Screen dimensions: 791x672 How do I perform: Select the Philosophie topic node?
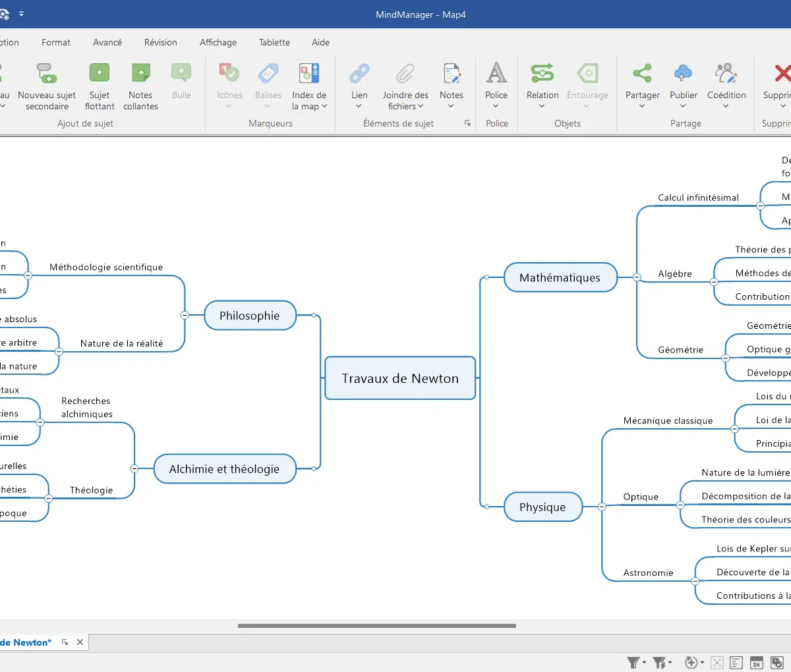click(x=250, y=316)
